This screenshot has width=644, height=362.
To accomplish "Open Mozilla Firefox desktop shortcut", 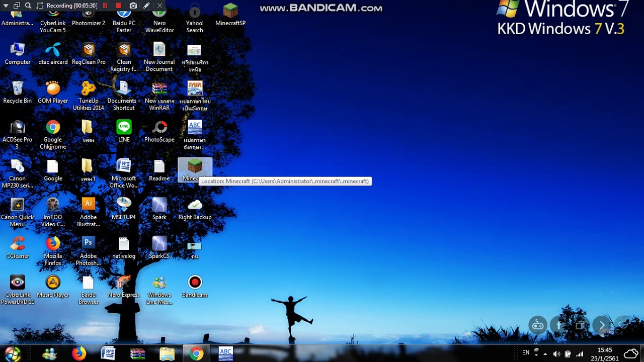I will [53, 251].
